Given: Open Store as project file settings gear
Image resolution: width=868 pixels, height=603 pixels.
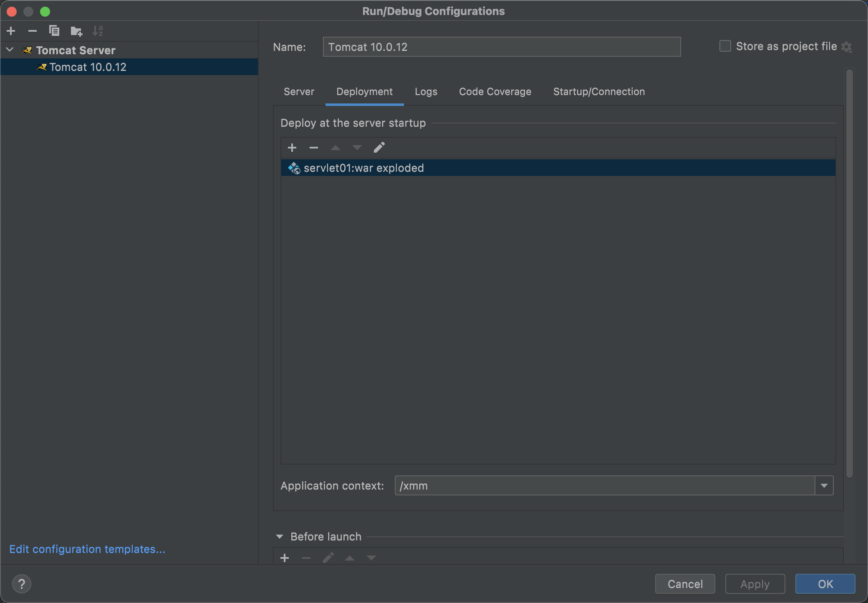Looking at the screenshot, I should click(x=847, y=47).
